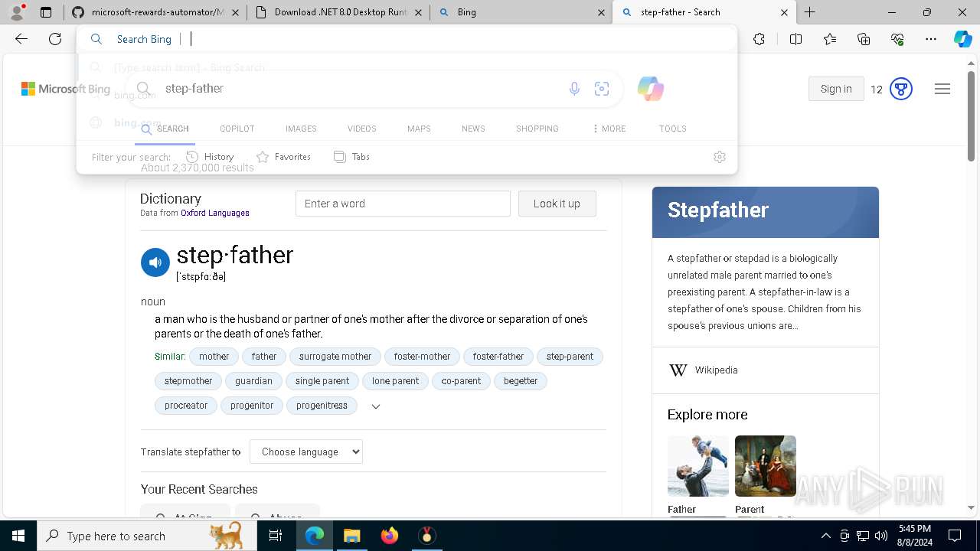This screenshot has height=551, width=980.
Task: Open Microsoft Rewards medal icon
Action: 901,89
